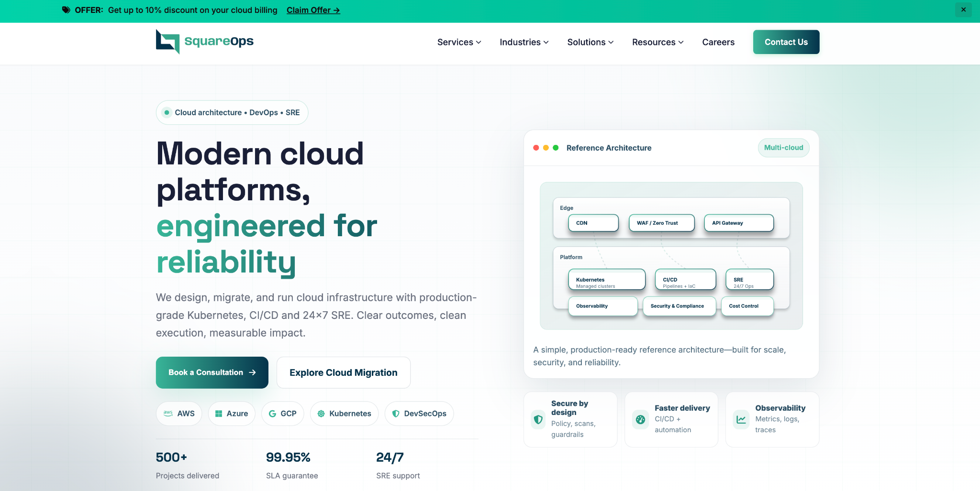Screen dimensions: 980x491
Task: Click the Platform label in diagram
Action: coord(571,257)
